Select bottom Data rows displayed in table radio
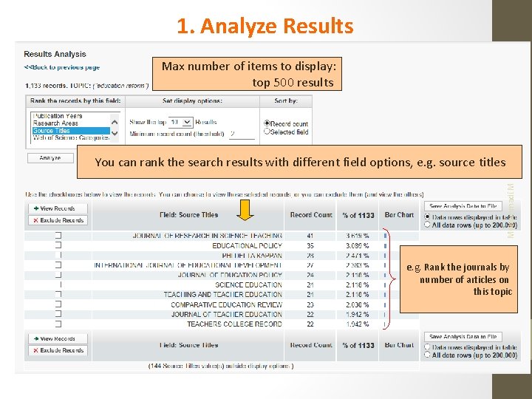This screenshot has height=399, width=532. pyautogui.click(x=427, y=347)
